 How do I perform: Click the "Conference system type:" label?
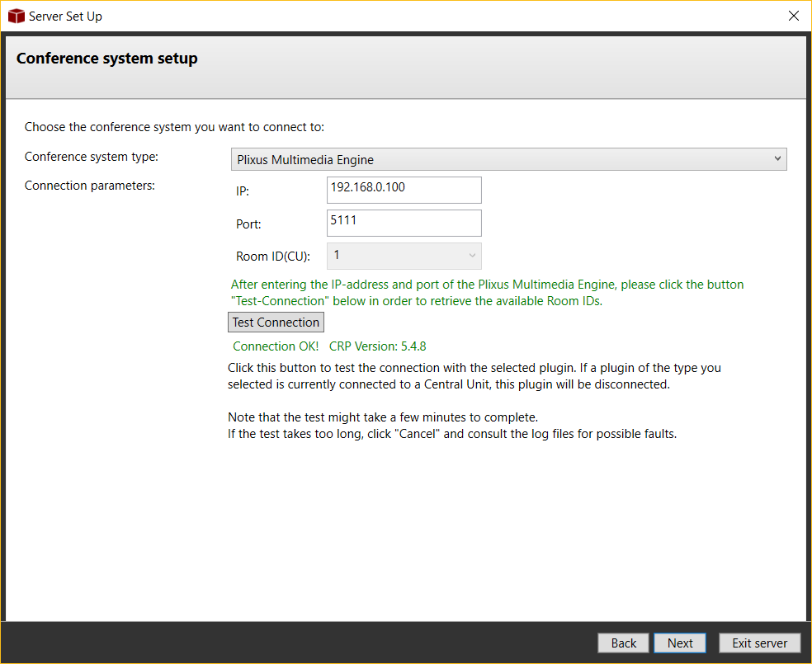pos(92,157)
